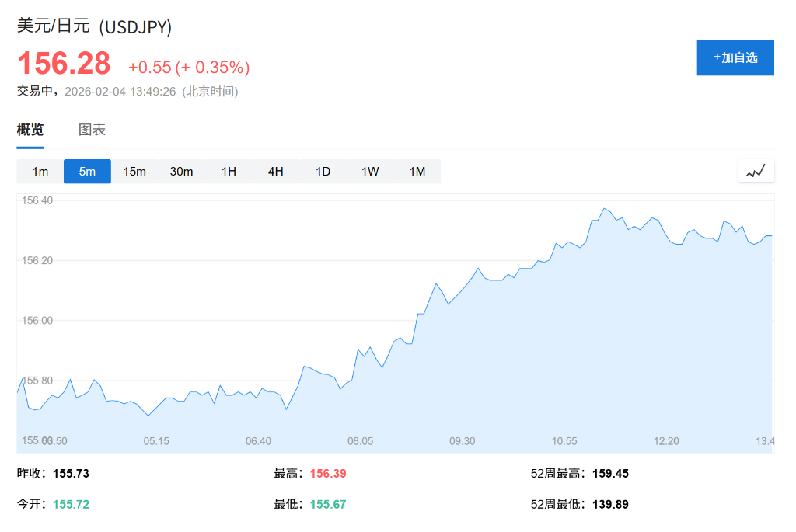796x532 pixels.
Task: Switch to the 30m interval
Action: tap(181, 171)
